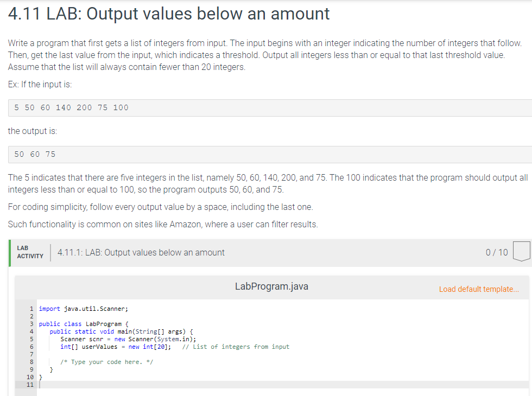This screenshot has width=532, height=396.
Task: Click the 'public class LabProgram' line
Action: point(84,324)
